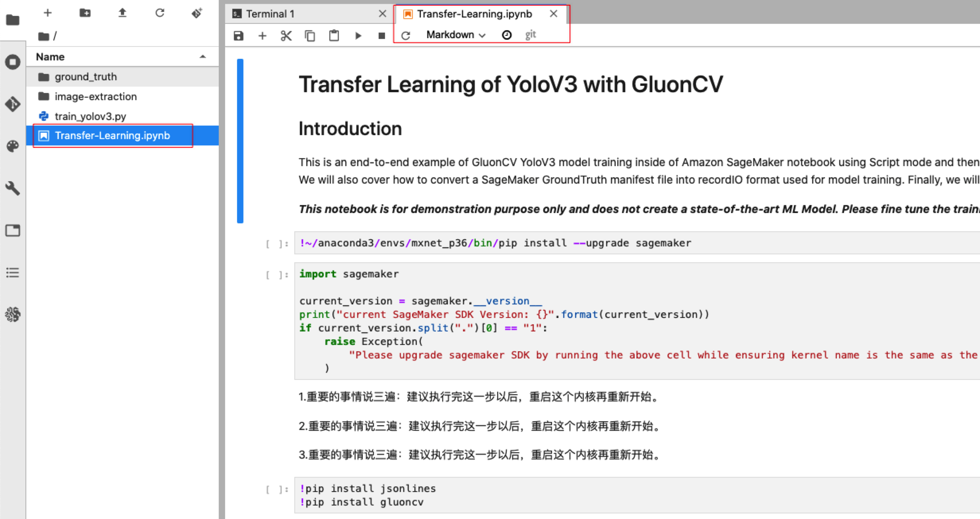Open the Commands palette sidebar icon
Screen dimensions: 980x519
point(13,146)
